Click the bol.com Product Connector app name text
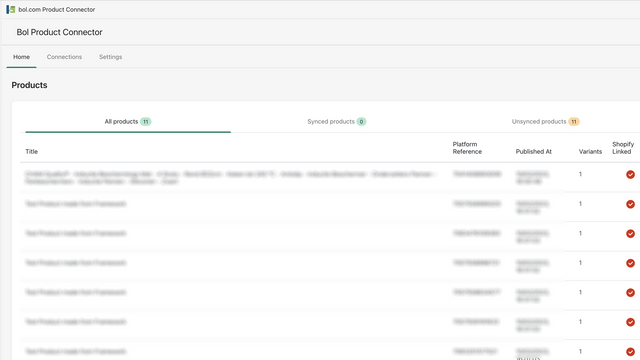This screenshot has height=360, width=640. pos(56,9)
